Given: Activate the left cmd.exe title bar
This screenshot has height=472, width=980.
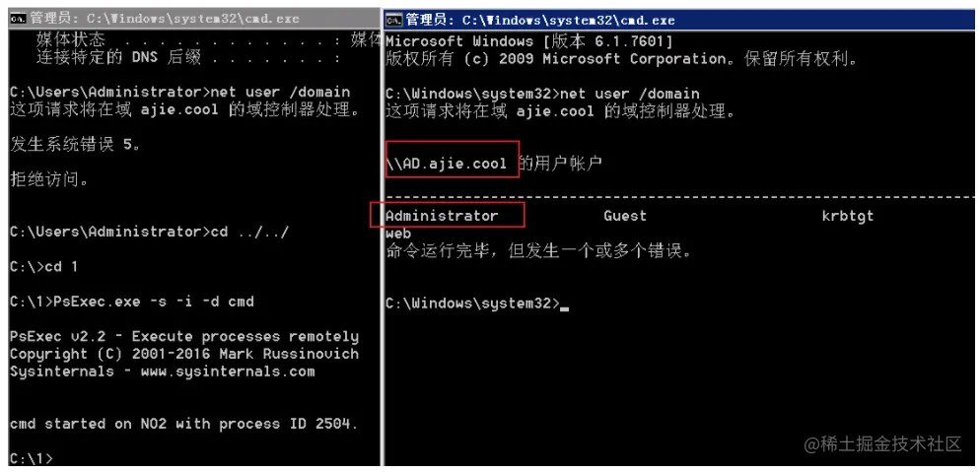Looking at the screenshot, I should click(194, 20).
